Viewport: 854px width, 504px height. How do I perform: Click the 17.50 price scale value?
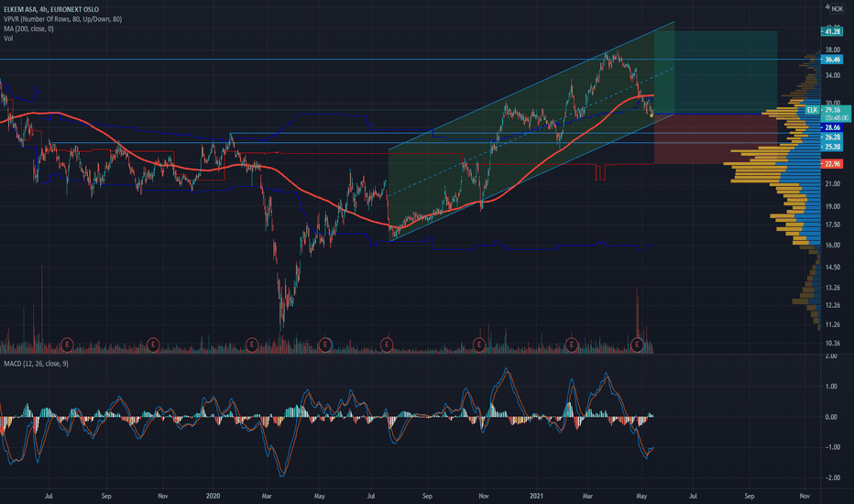pyautogui.click(x=832, y=225)
